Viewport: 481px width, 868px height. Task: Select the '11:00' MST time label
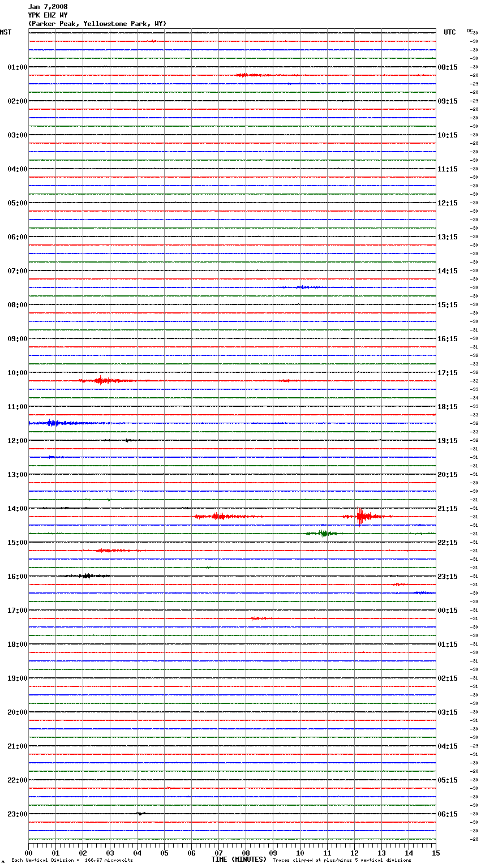coord(18,407)
